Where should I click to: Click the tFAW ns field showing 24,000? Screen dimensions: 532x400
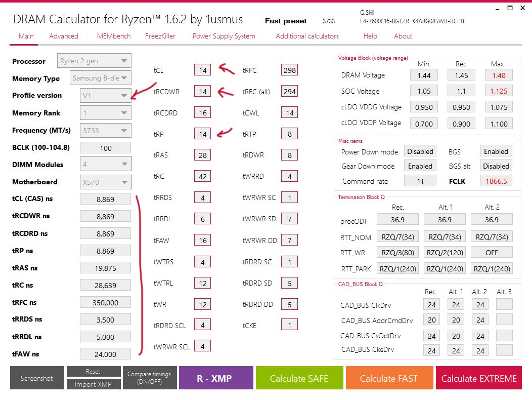click(106, 354)
